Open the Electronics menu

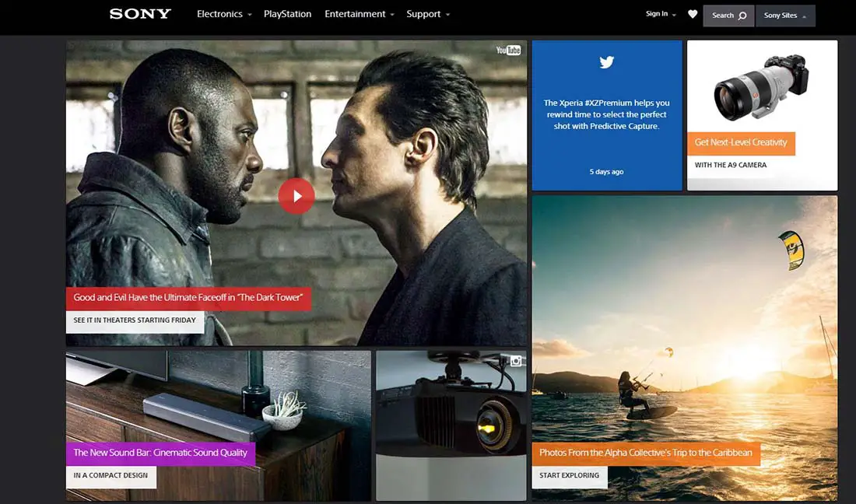pyautogui.click(x=219, y=14)
